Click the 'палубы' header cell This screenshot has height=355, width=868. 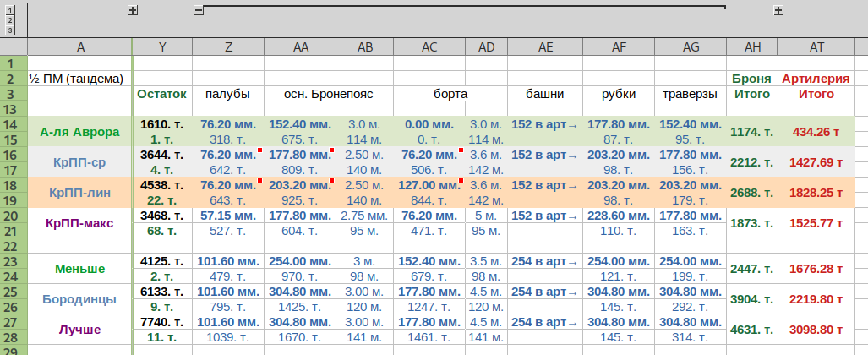(228, 94)
